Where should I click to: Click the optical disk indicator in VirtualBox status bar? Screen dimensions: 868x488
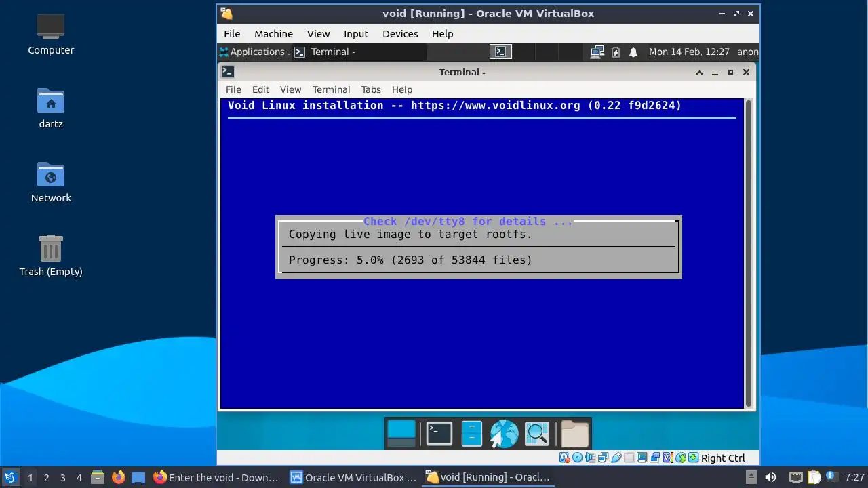pyautogui.click(x=578, y=458)
